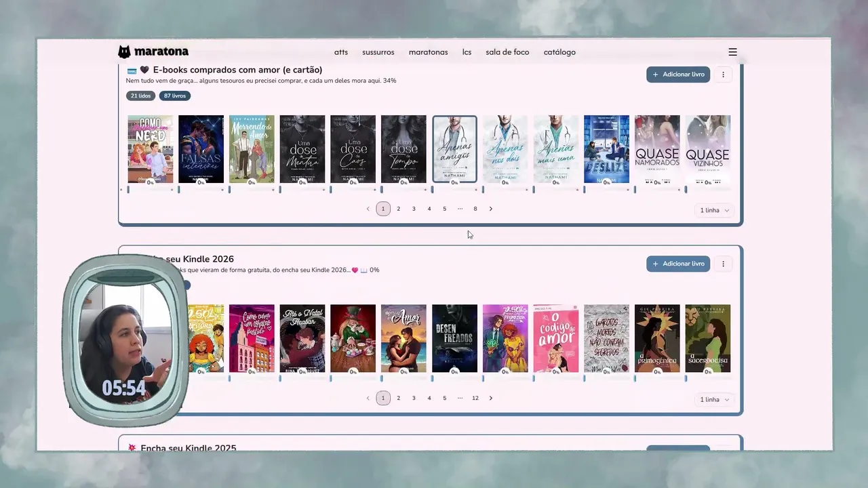Viewport: 868px width, 488px height.
Task: Expand the ellipsis in Kindle 2026 pagination
Action: pyautogui.click(x=460, y=398)
